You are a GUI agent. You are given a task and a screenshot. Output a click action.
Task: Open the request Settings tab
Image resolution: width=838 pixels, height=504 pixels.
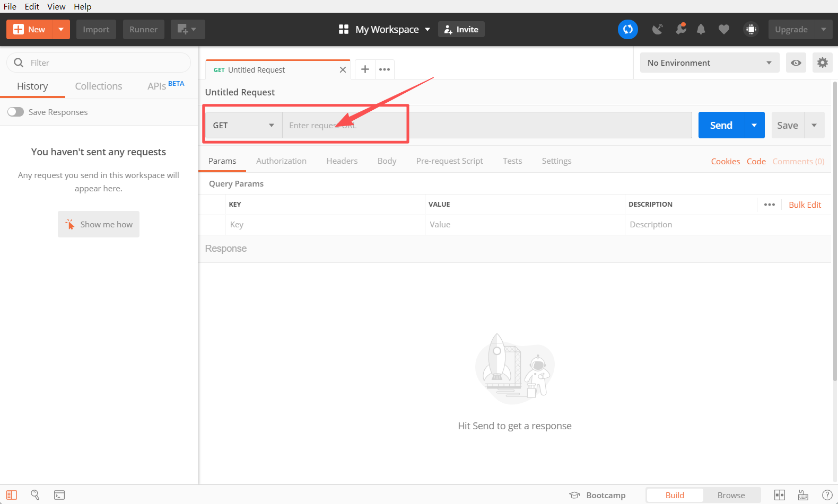pos(556,161)
